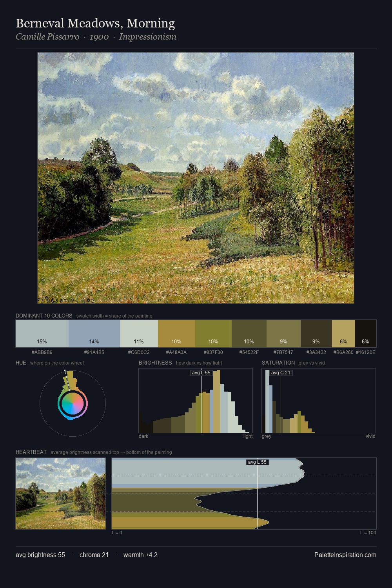The height and width of the screenshot is (588, 392).
Task: Click 'warmth +4.2' in the footer
Action: (140, 555)
